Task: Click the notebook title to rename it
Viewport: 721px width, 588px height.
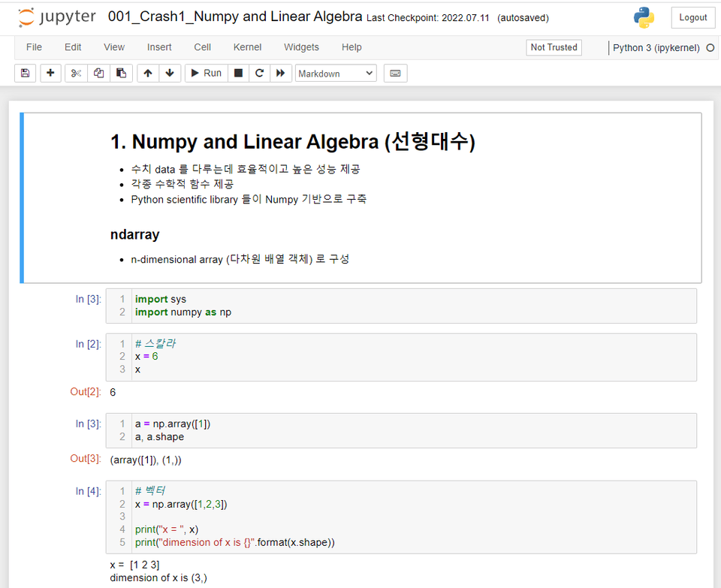Action: click(235, 17)
